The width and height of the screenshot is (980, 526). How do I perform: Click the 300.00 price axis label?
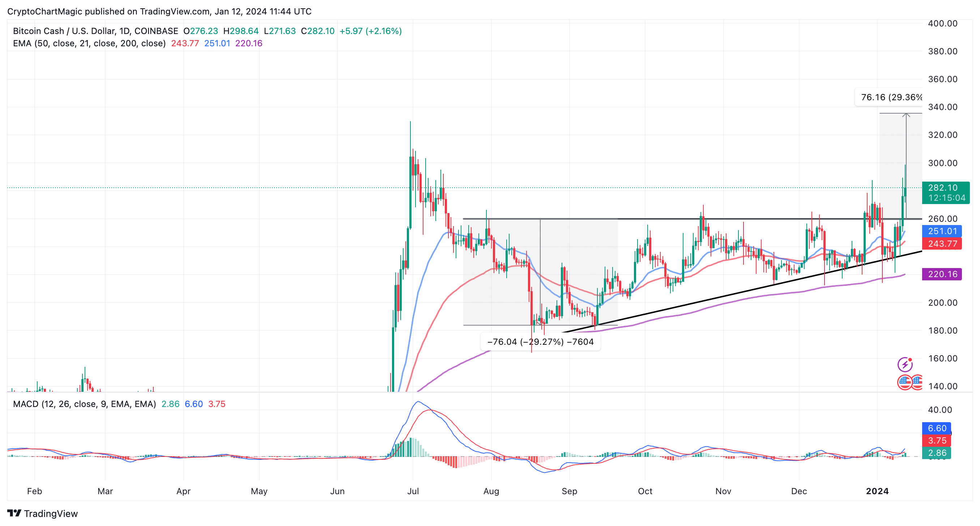point(943,163)
